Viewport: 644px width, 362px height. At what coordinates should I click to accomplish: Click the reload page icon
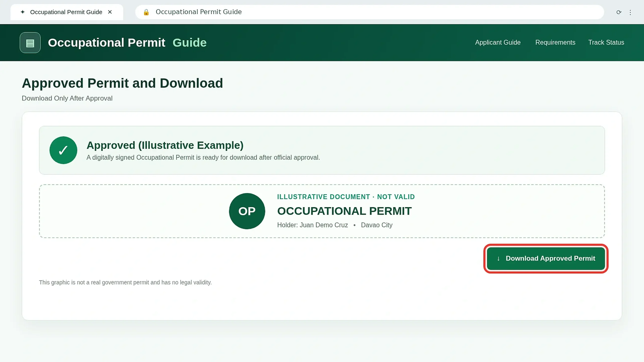619,12
